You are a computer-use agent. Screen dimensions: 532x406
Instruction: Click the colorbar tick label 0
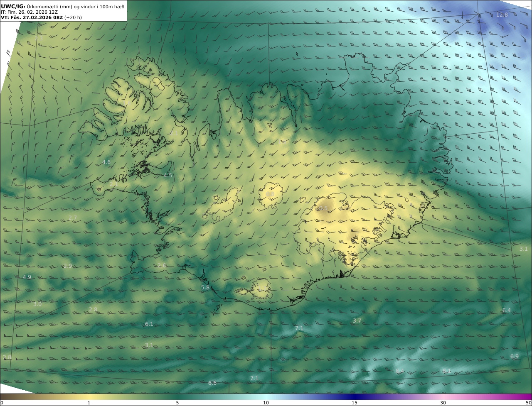(x=2, y=403)
